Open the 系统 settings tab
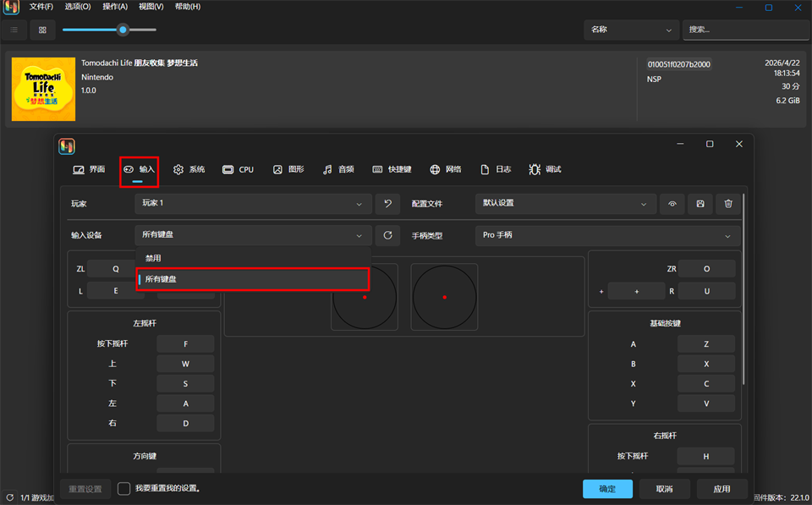This screenshot has width=812, height=505. 189,169
